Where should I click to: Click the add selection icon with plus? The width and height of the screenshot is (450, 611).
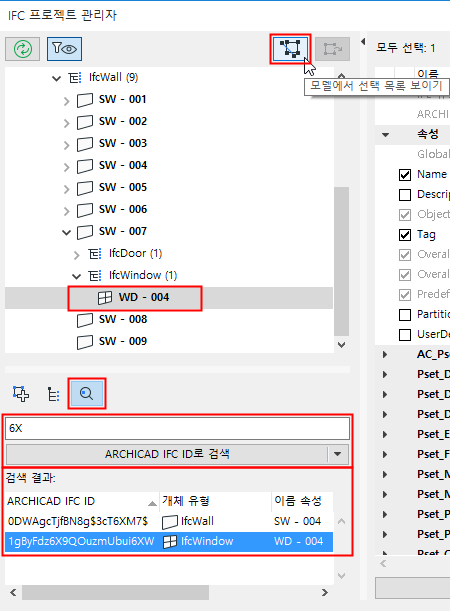click(x=21, y=394)
